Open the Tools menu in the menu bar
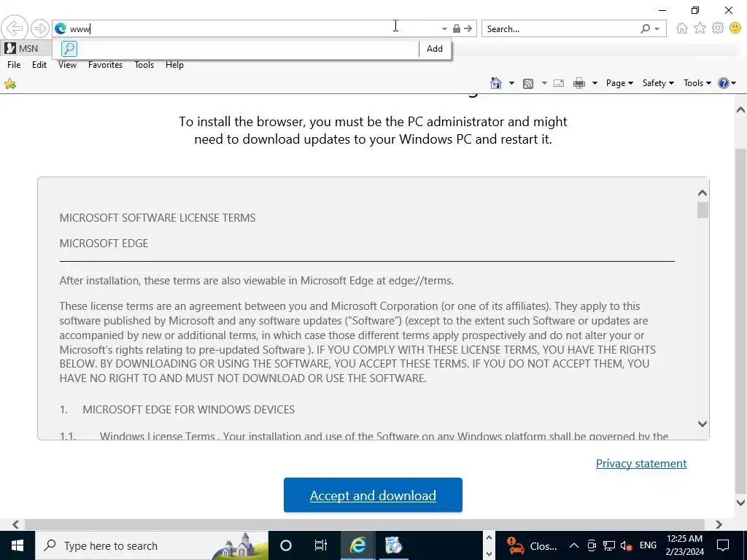The width and height of the screenshot is (747, 560). (144, 65)
